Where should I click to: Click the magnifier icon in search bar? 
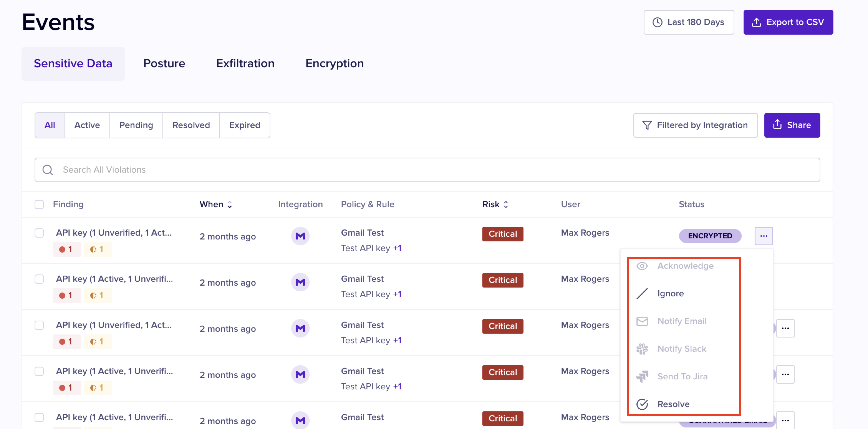pos(47,170)
